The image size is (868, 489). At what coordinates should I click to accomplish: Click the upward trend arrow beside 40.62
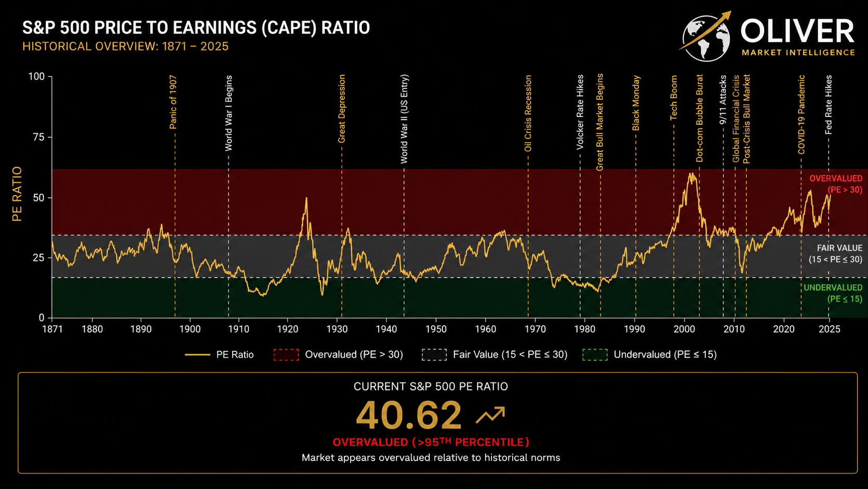coord(490,415)
